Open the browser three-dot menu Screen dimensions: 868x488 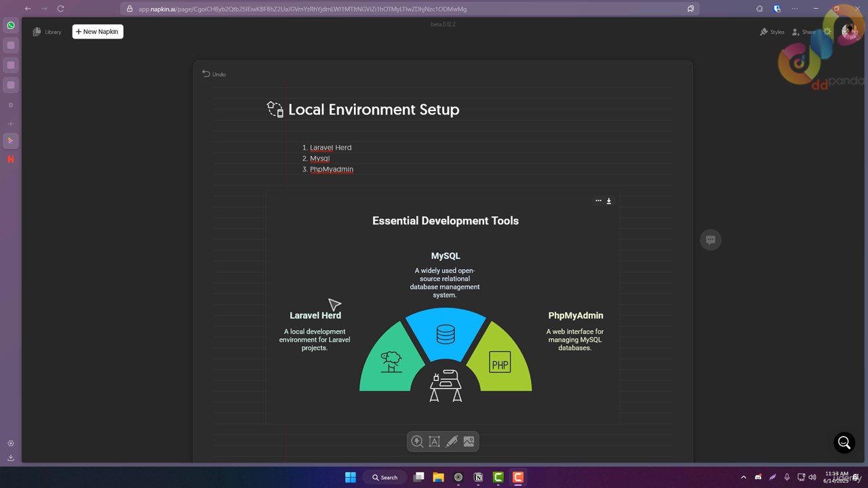pyautogui.click(x=795, y=9)
